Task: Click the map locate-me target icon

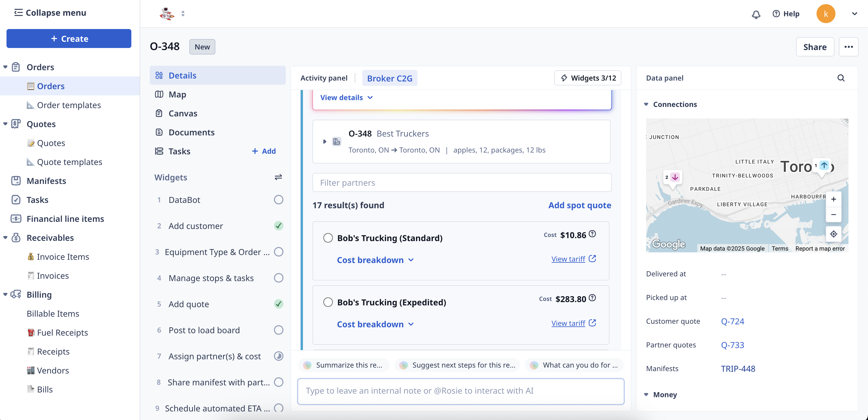Action: click(x=833, y=234)
